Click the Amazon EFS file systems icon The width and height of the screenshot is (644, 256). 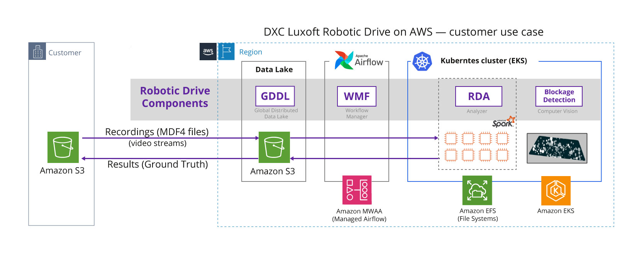(x=477, y=190)
